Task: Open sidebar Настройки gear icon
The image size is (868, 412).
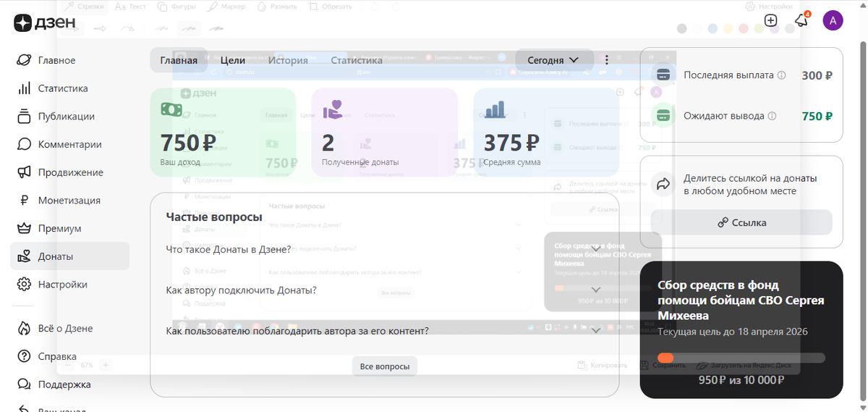Action: (x=24, y=285)
